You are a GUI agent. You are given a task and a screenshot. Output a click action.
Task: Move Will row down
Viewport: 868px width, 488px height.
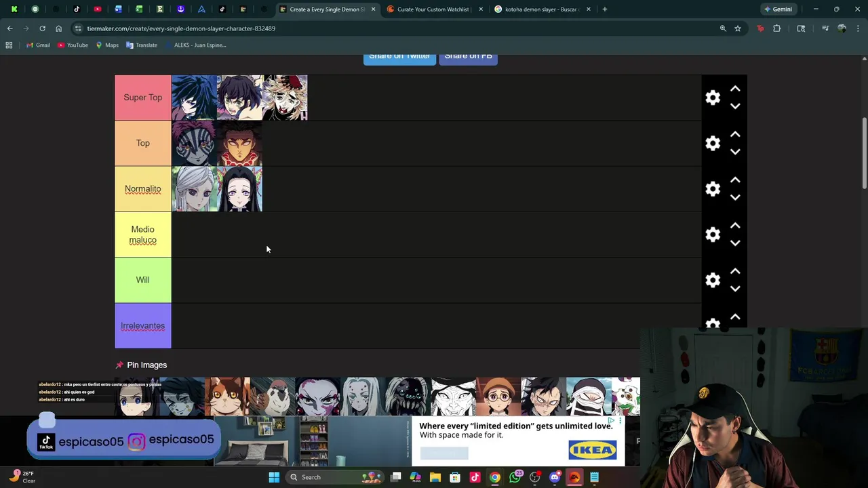click(735, 289)
